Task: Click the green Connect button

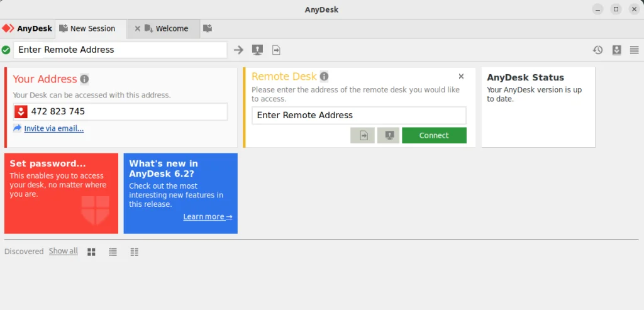Action: click(x=434, y=135)
